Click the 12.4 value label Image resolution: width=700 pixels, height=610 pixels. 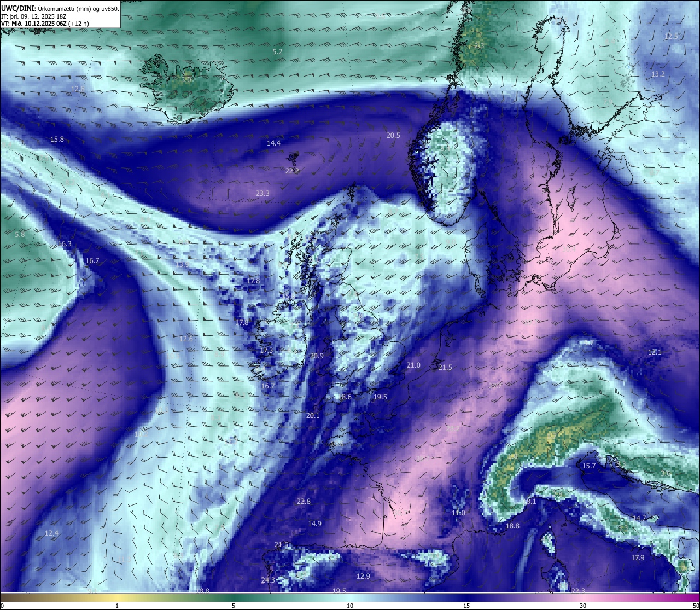click(51, 533)
